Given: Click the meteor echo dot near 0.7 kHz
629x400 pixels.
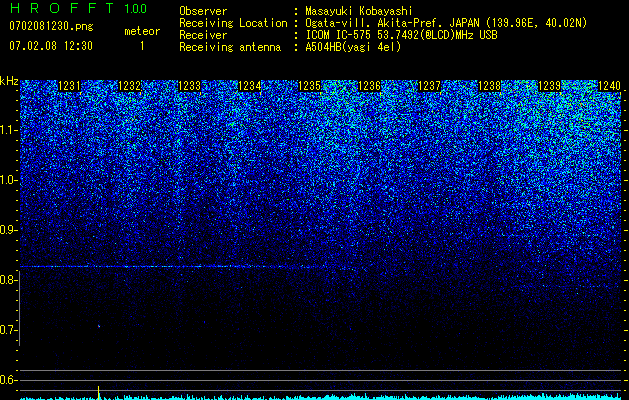Looking at the screenshot, I should 99,326.
